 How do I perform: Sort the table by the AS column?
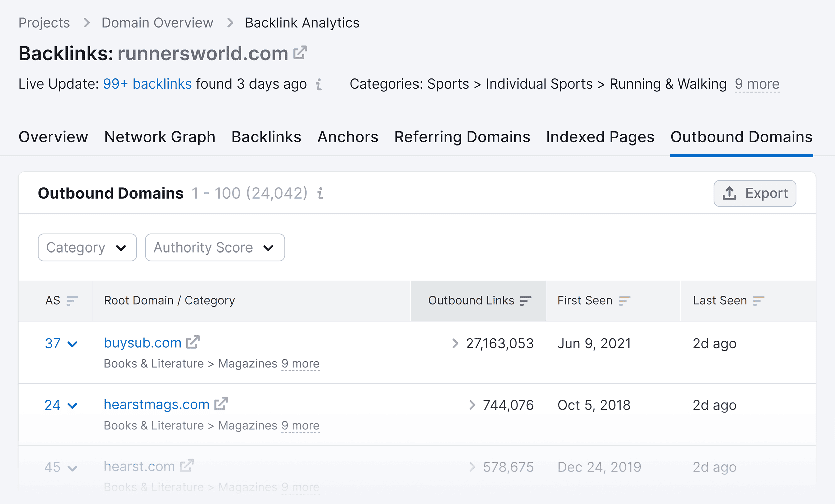[x=71, y=300]
